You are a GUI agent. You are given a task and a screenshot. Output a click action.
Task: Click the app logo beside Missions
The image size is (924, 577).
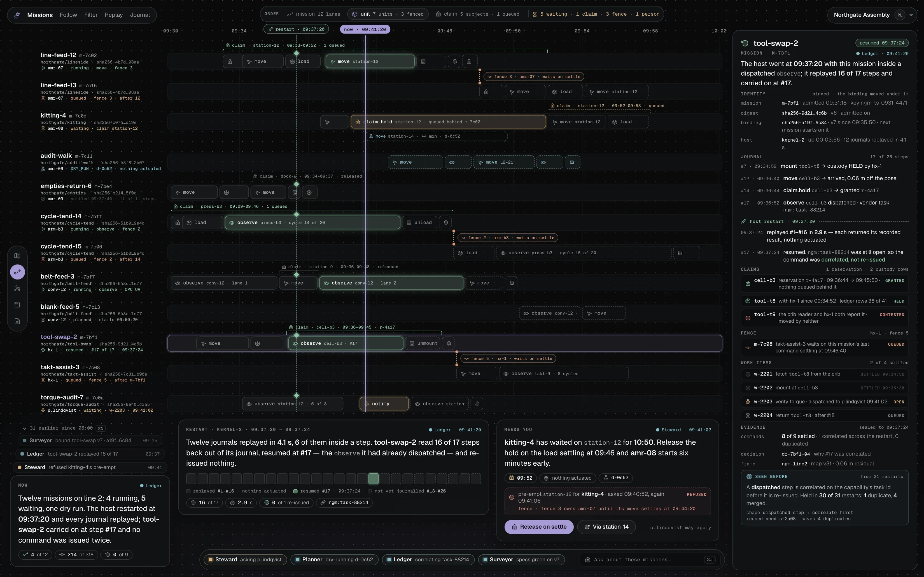click(x=17, y=15)
